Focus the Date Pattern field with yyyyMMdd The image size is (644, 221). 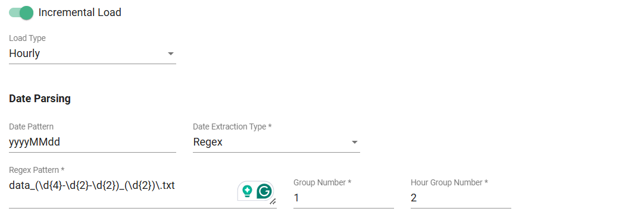92,142
